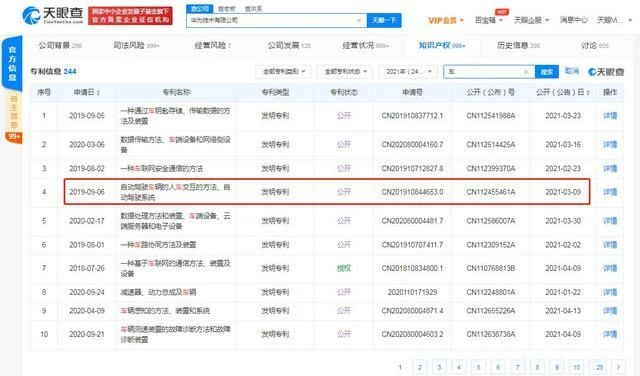This screenshot has height=376, width=640.
Task: Expand the 天眼M... user menu
Action: 614,20
